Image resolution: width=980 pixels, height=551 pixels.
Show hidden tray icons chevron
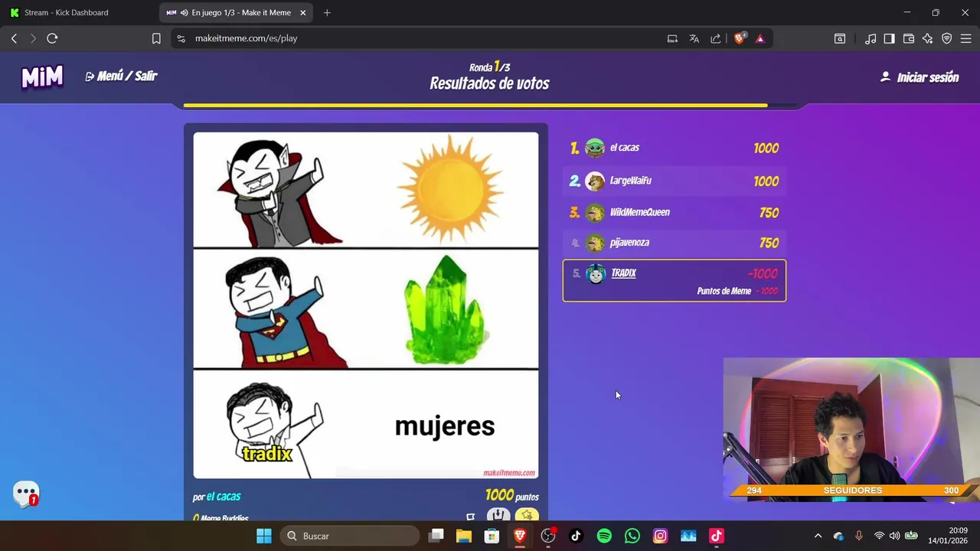point(818,536)
